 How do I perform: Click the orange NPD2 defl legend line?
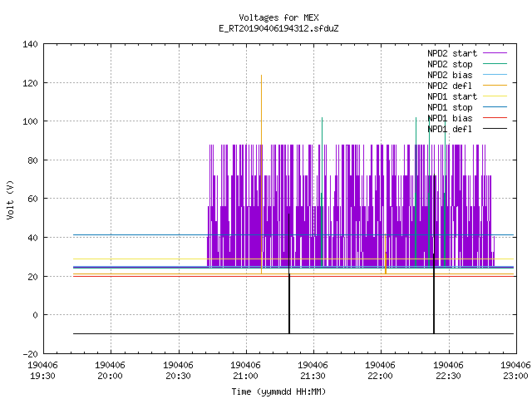tap(495, 85)
